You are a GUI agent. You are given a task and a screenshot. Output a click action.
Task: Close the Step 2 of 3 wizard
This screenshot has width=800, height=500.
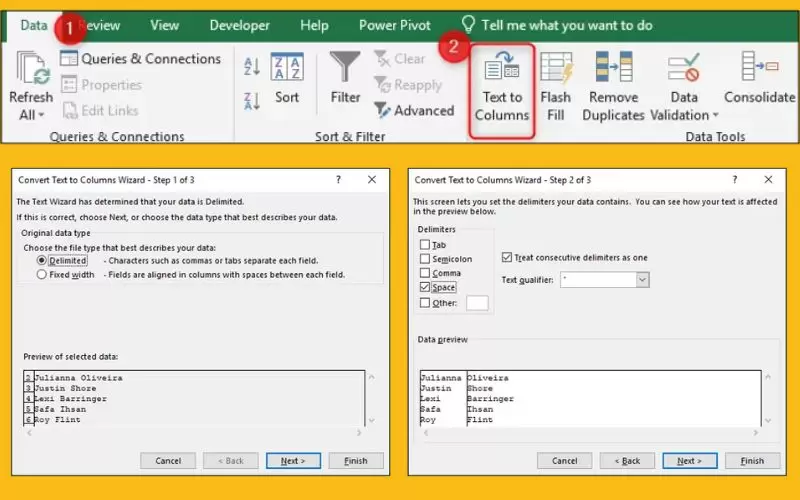pos(768,180)
